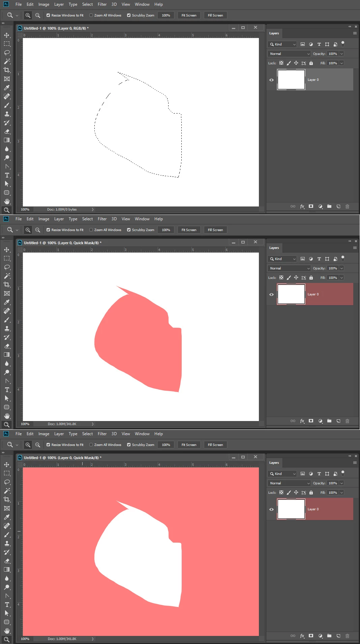Image resolution: width=360 pixels, height=644 pixels.
Task: Open Image menu in pink-shape Quick Mask window
Action: click(x=44, y=219)
